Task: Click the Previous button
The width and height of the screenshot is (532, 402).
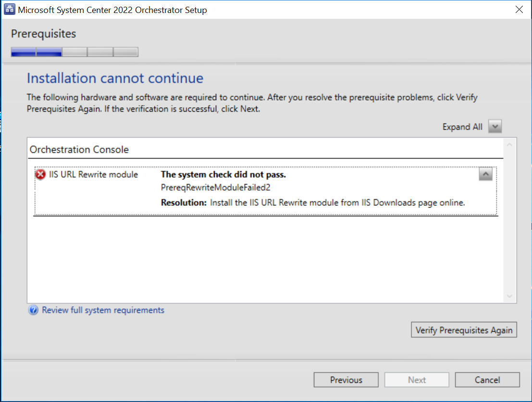Action: (x=346, y=379)
